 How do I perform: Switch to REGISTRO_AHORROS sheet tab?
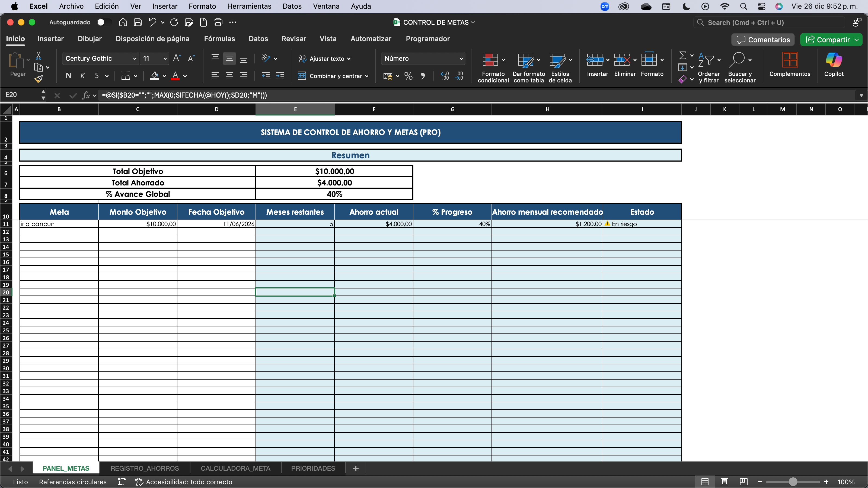tap(145, 468)
